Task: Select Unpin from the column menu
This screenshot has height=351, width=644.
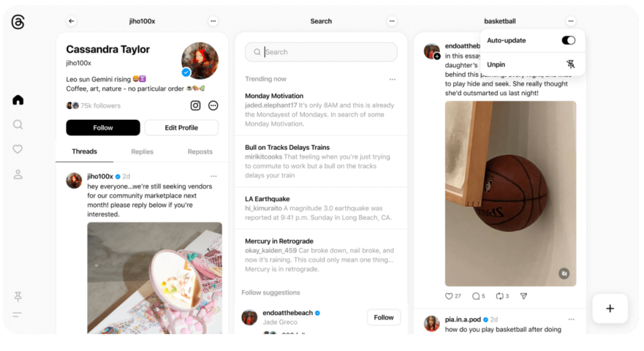Action: click(x=533, y=64)
